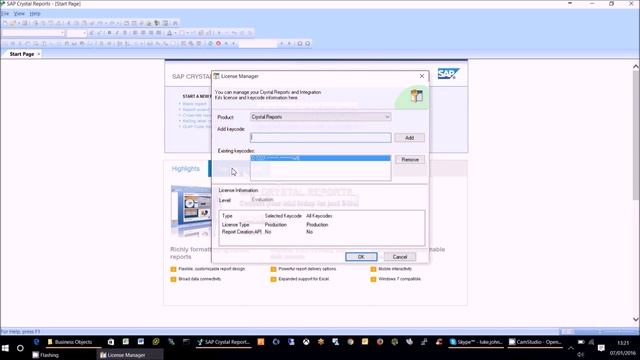
Task: Show hidden system tray icons
Action: 571,348
